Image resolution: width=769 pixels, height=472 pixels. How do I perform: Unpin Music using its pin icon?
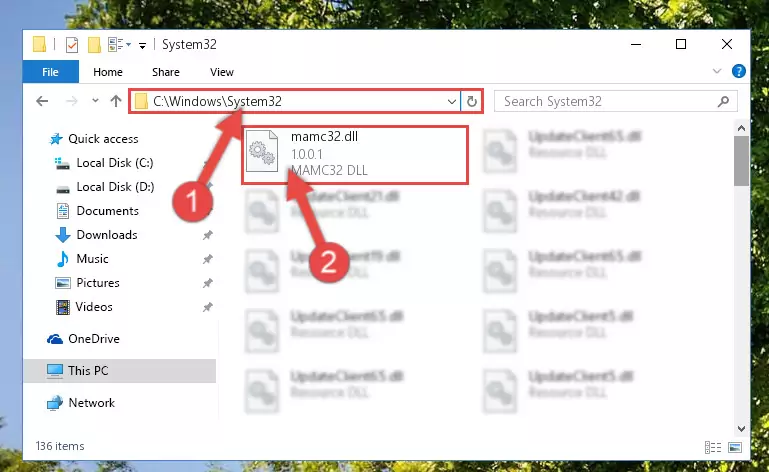(x=207, y=259)
